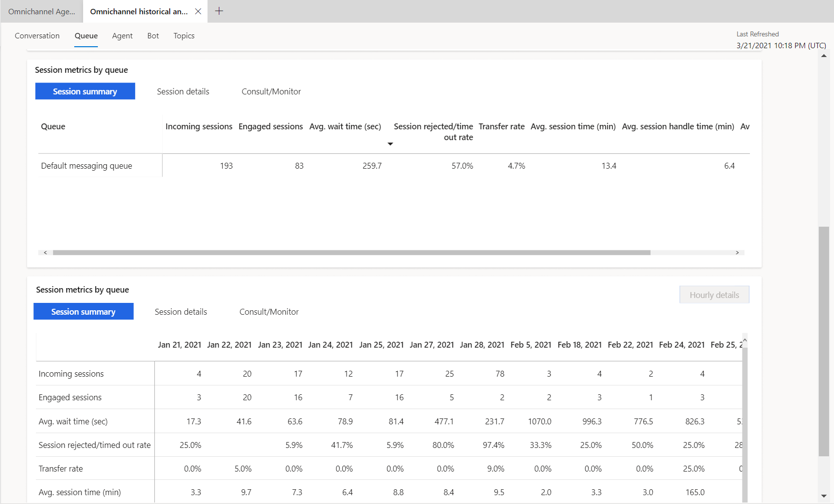Open the Bot report tab

point(153,35)
